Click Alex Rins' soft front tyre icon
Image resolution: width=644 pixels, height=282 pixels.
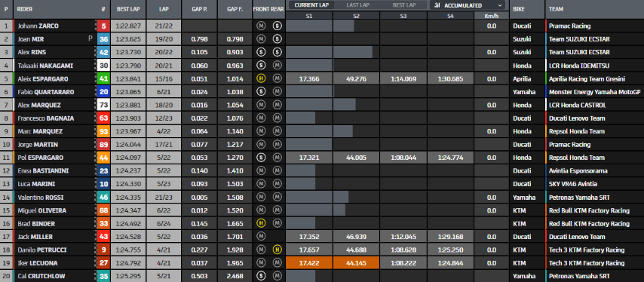(260, 52)
